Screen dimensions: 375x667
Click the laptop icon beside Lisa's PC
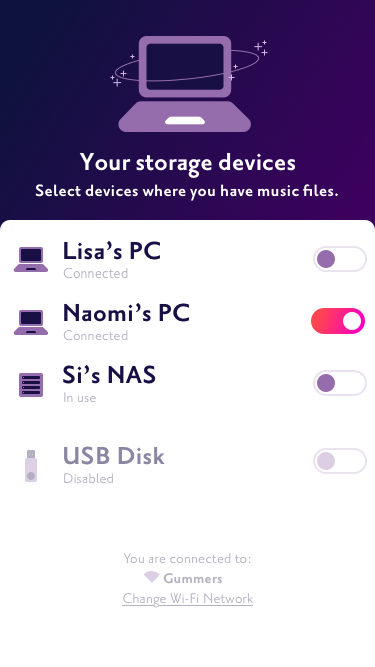click(31, 259)
